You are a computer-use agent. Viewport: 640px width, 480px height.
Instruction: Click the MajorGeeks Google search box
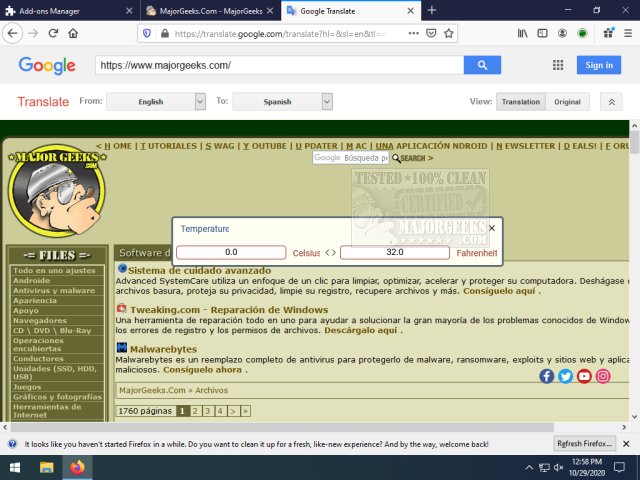pos(351,158)
